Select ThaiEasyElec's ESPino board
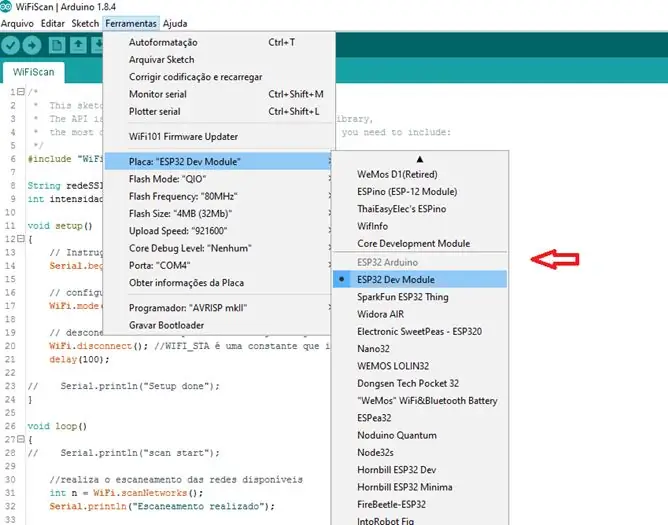Image resolution: width=668 pixels, height=525 pixels. (420, 209)
